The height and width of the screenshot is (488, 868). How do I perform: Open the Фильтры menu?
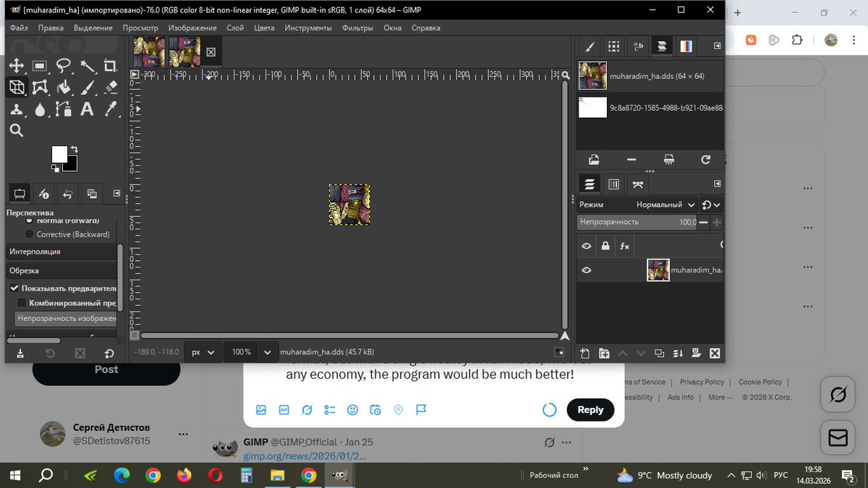pos(358,28)
